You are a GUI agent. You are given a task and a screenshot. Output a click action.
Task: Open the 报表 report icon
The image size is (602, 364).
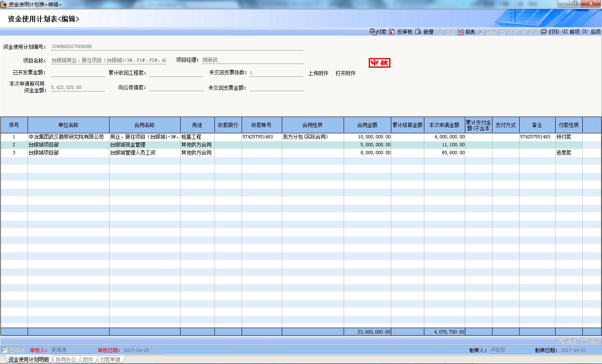pos(461,32)
